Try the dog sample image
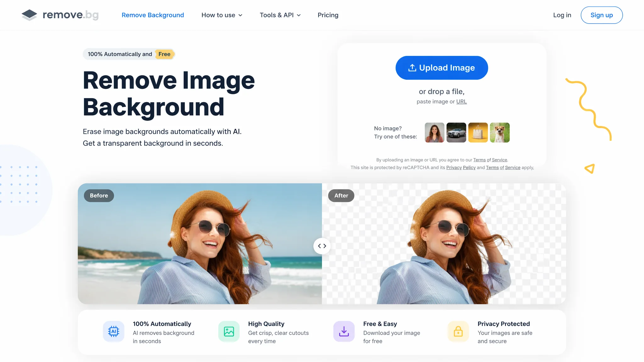 click(x=500, y=133)
